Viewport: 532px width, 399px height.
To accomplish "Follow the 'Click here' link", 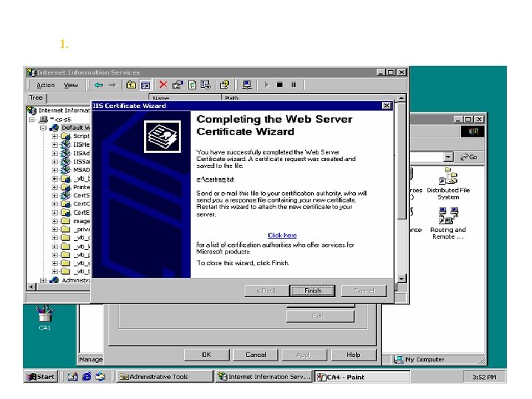I will click(282, 236).
